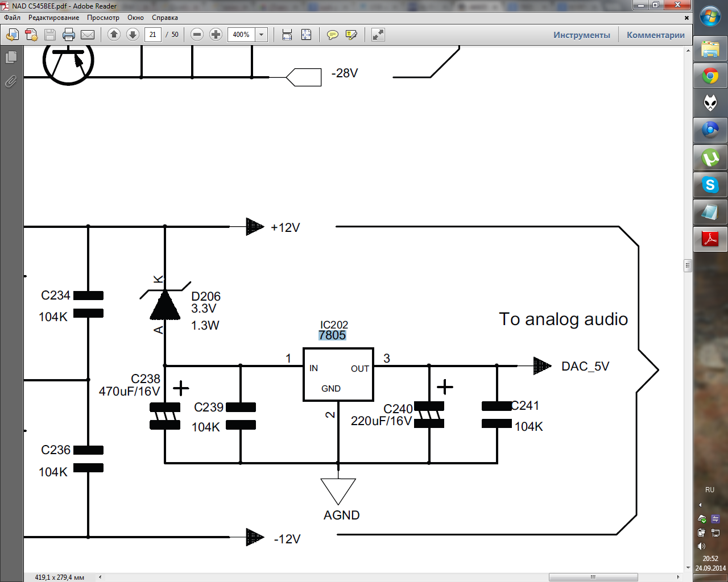Open the Windows Start button
Image resolution: width=728 pixels, height=582 pixels.
point(710,17)
